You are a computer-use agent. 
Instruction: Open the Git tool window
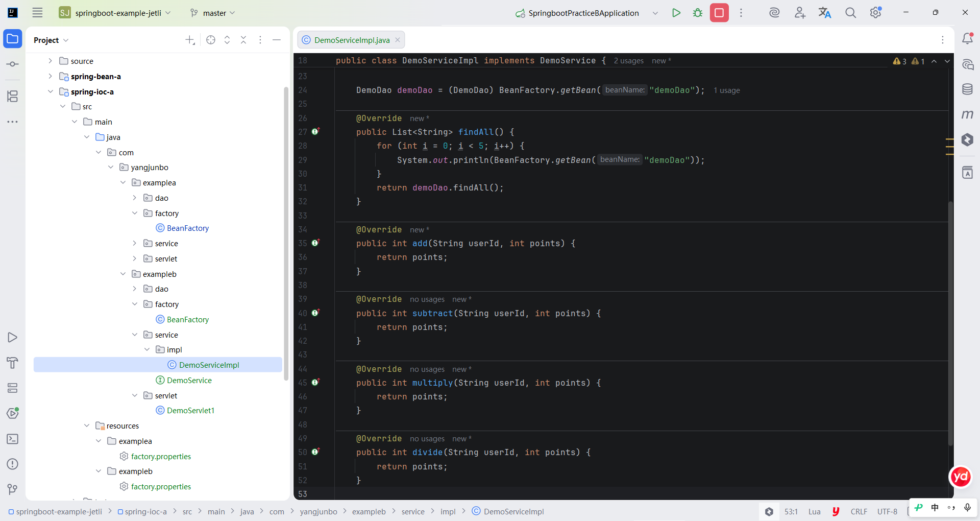click(x=13, y=489)
